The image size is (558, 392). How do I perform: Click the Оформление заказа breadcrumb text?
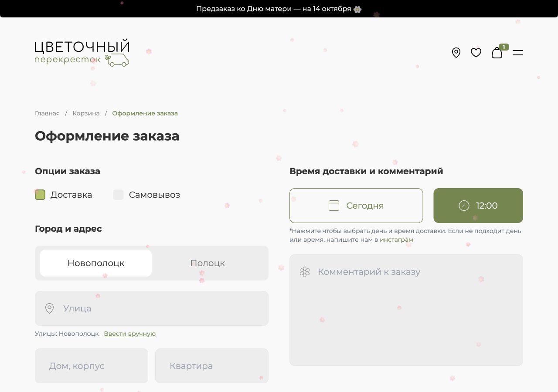tap(145, 113)
